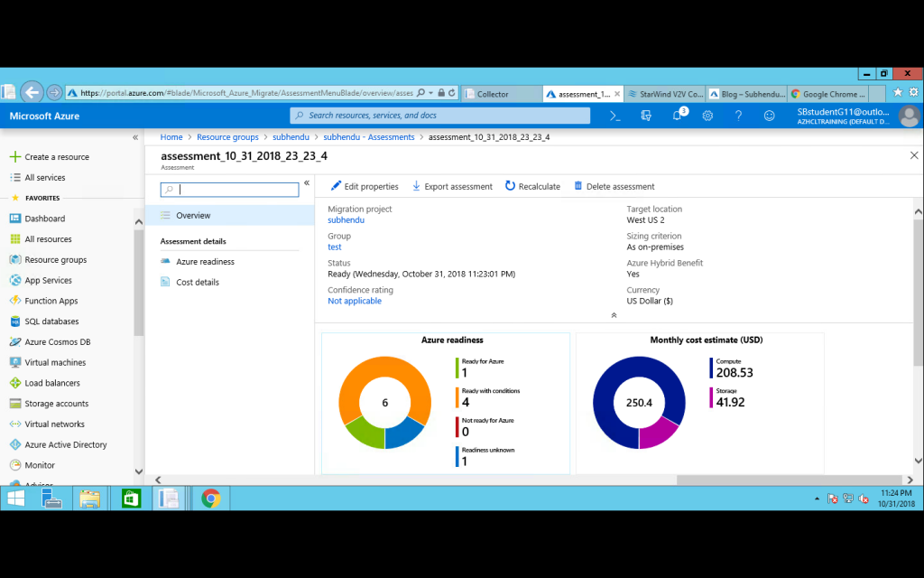Collapse the left portal sidebar
The width and height of the screenshot is (924, 578).
[x=135, y=137]
